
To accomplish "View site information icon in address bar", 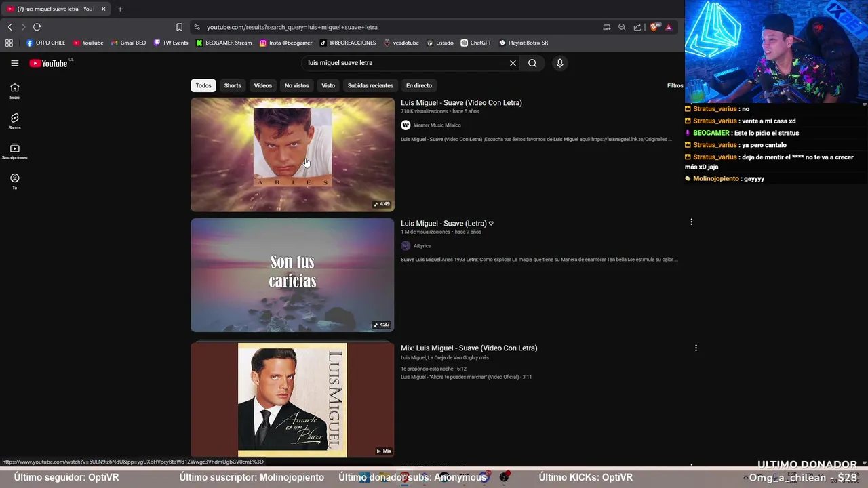I will (197, 27).
